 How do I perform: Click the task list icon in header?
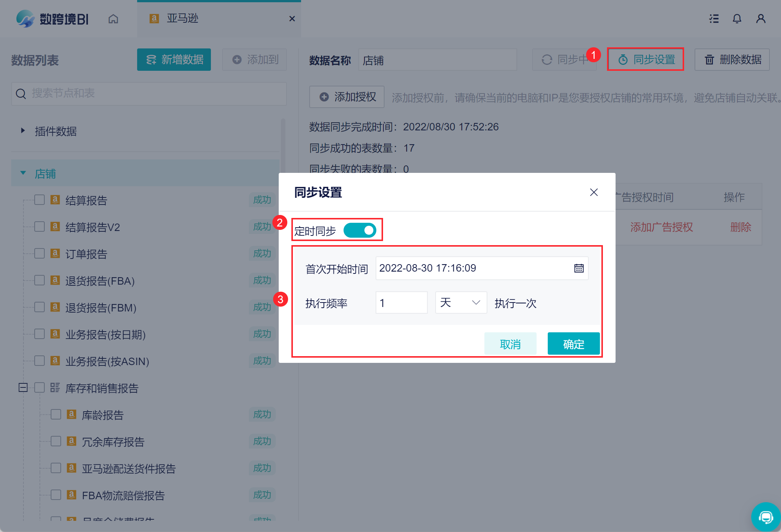tap(714, 19)
